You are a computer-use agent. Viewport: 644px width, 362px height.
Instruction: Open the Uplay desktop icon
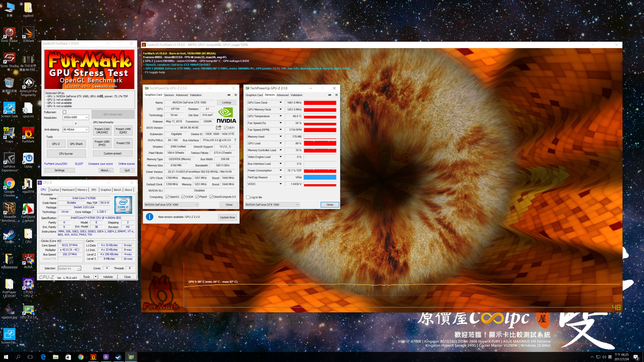28,160
